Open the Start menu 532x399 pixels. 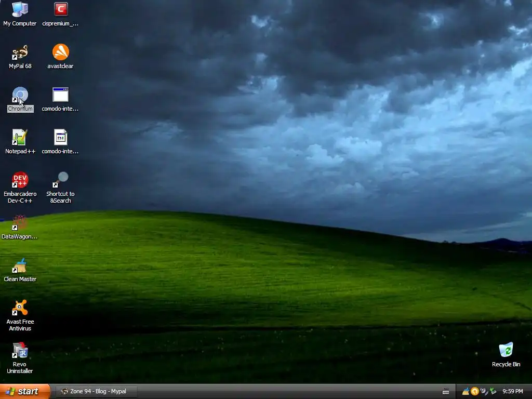pyautogui.click(x=25, y=391)
